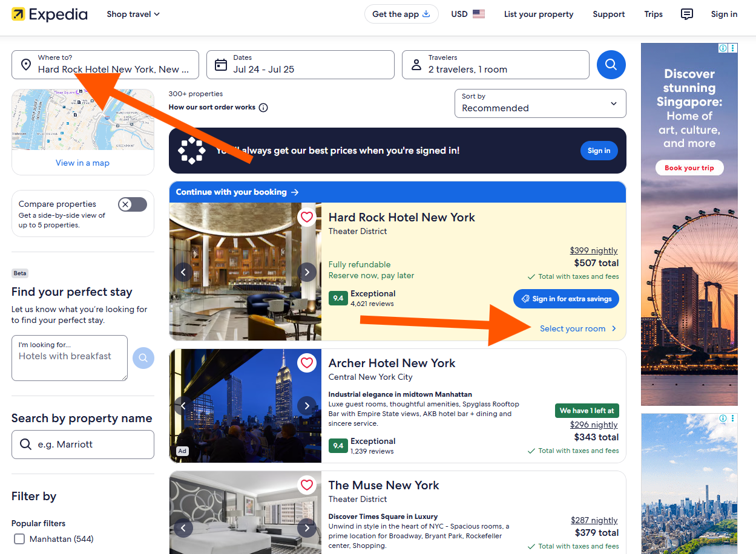
Task: Click the AdChoices icon on Singapore ad
Action: [x=723, y=48]
